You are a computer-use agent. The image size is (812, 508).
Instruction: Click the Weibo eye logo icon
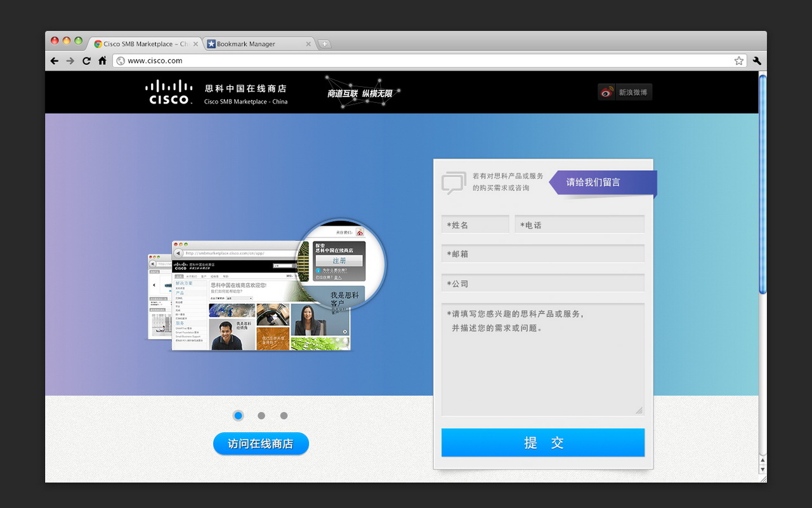click(607, 92)
